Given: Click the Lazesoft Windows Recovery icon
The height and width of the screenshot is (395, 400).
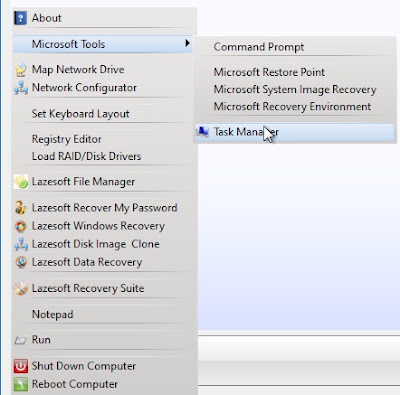Looking at the screenshot, I should point(21,226).
